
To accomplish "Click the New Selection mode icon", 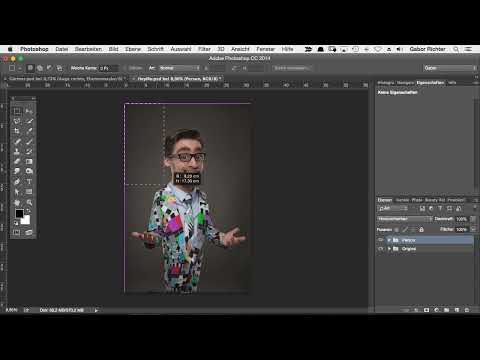I will [x=30, y=68].
